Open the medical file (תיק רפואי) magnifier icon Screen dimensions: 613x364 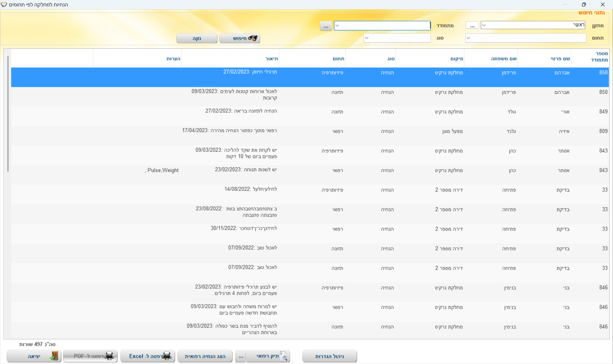tap(283, 356)
